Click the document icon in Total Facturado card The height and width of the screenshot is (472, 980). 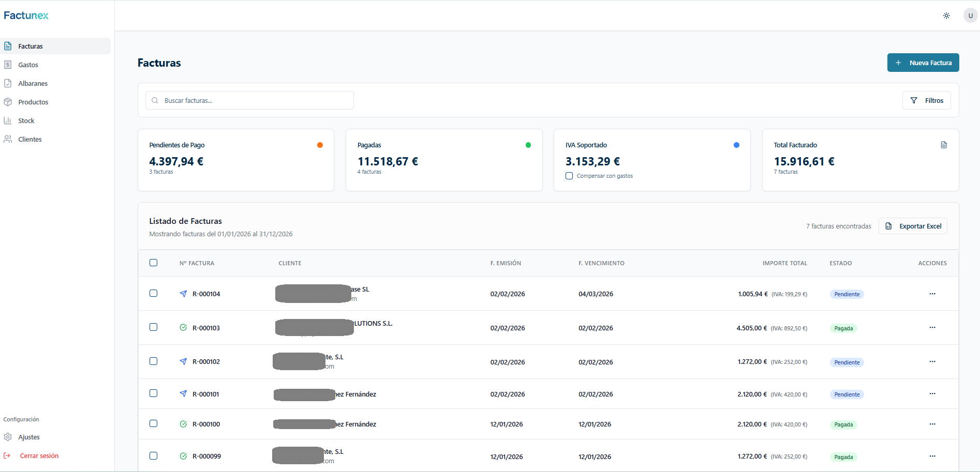[944, 145]
